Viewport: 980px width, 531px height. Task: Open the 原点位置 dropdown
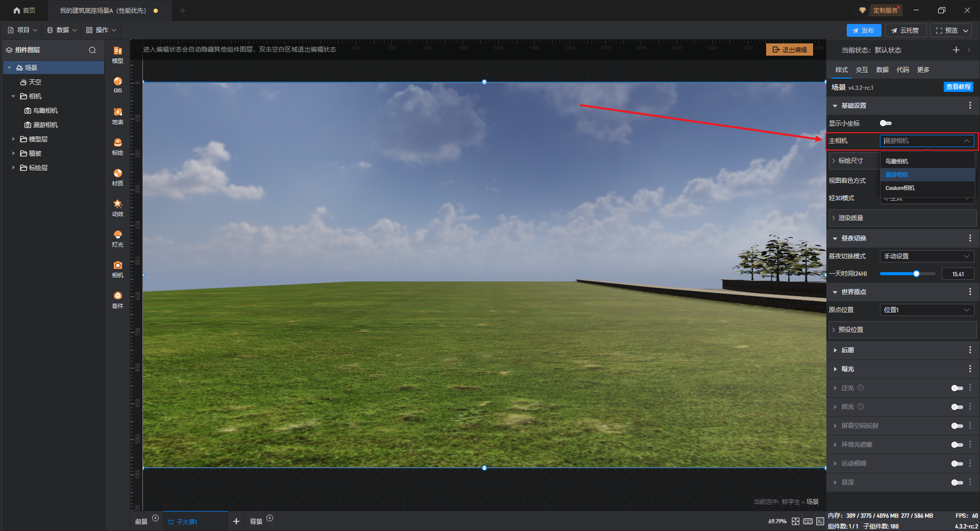927,310
